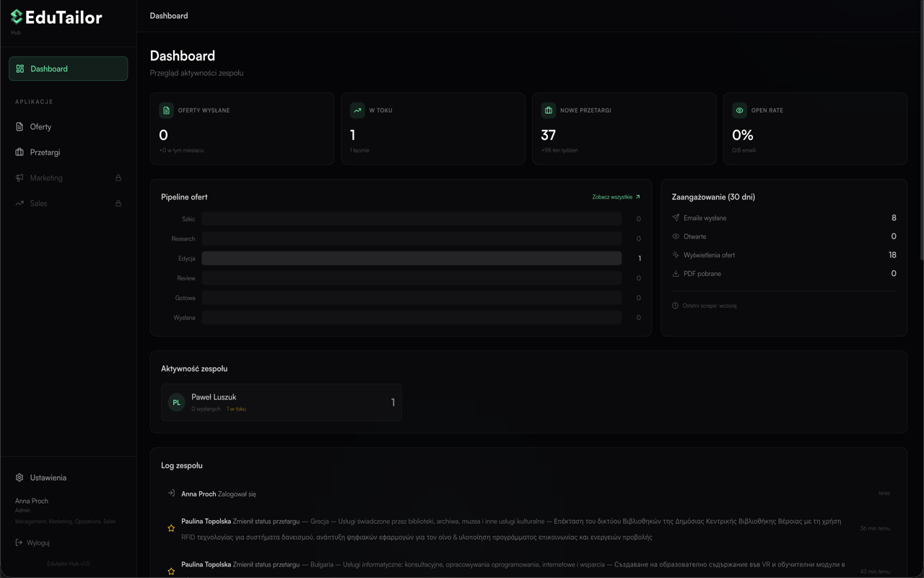Click the Marketing megaphone icon
Viewport: 924px width, 578px height.
tap(19, 178)
